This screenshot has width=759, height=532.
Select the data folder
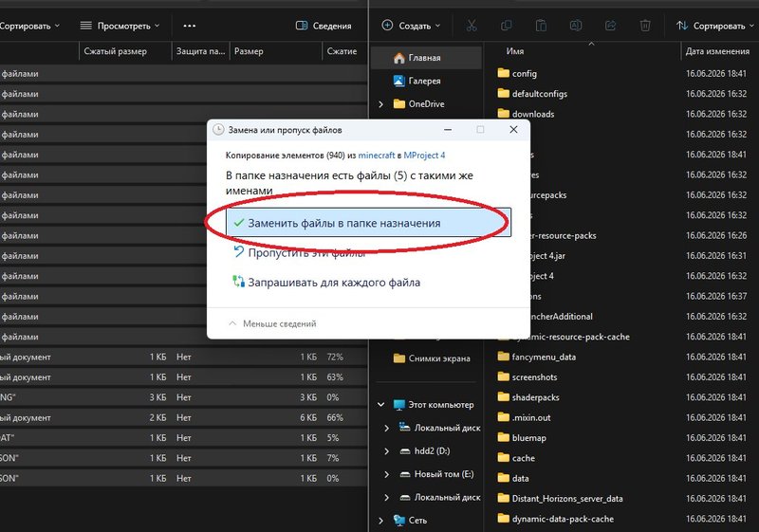coord(513,479)
